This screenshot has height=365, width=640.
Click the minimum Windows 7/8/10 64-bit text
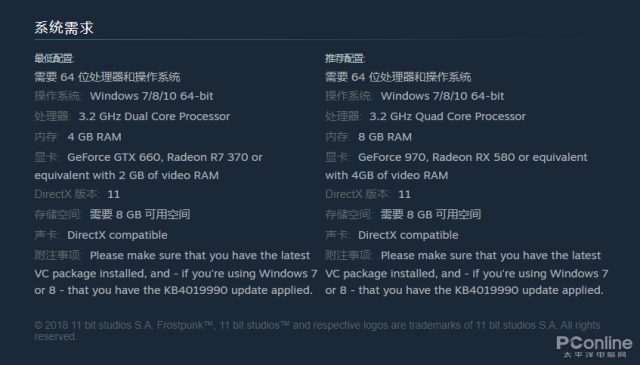[151, 96]
